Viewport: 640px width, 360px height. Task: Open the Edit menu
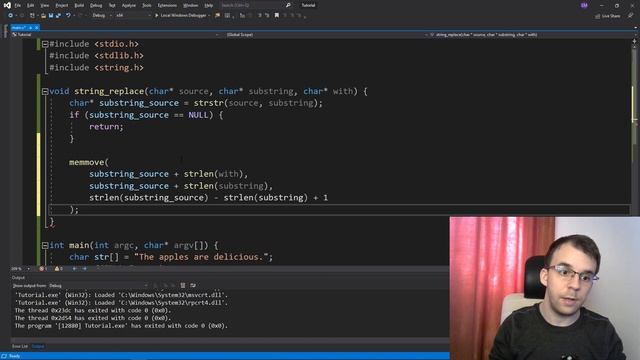31,5
